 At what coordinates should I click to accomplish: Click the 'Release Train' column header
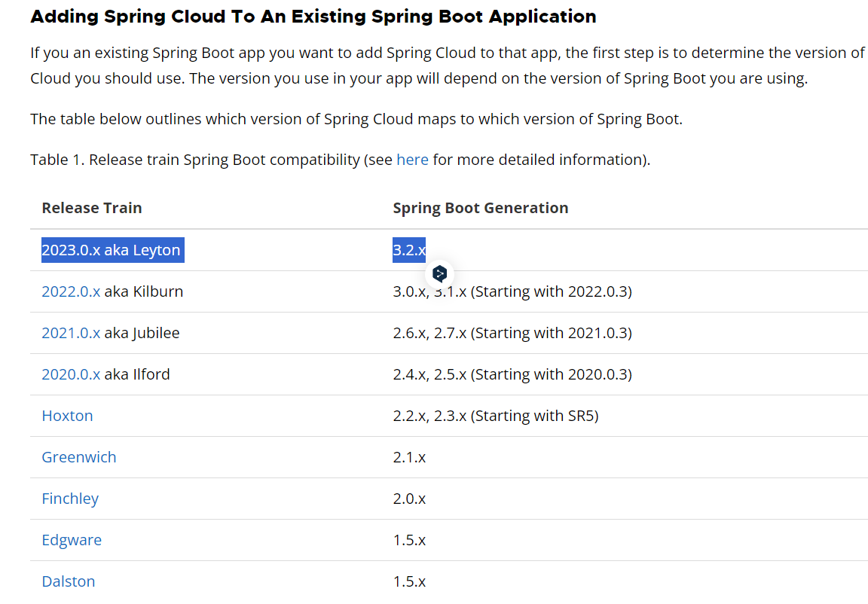(92, 208)
